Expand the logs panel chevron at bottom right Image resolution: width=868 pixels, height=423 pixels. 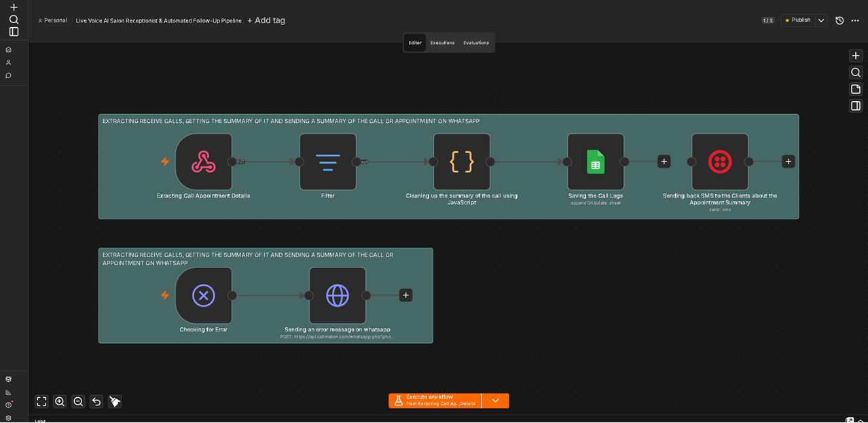coord(861,420)
